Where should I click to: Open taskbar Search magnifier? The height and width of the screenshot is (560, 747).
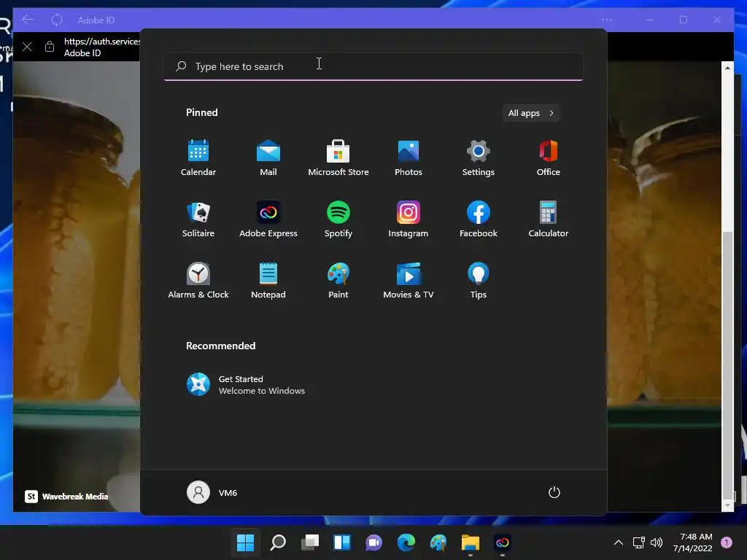tap(278, 542)
